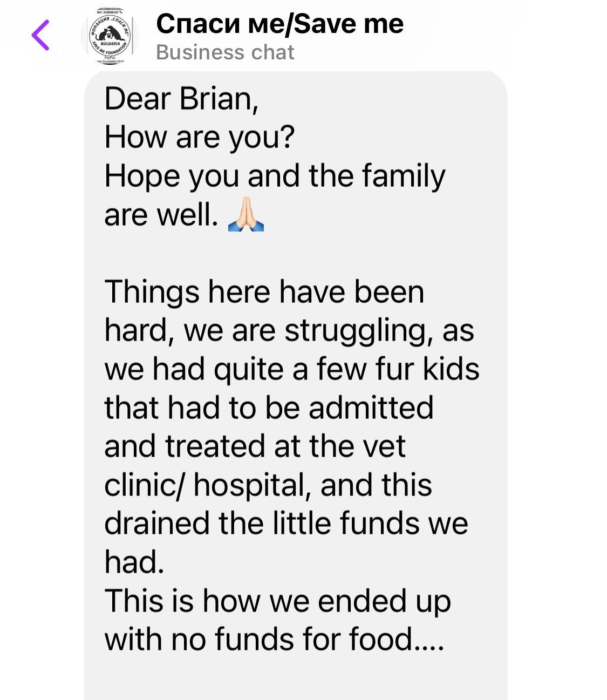The height and width of the screenshot is (700, 607).
Task: Tap the purple back arrow
Action: [x=41, y=35]
